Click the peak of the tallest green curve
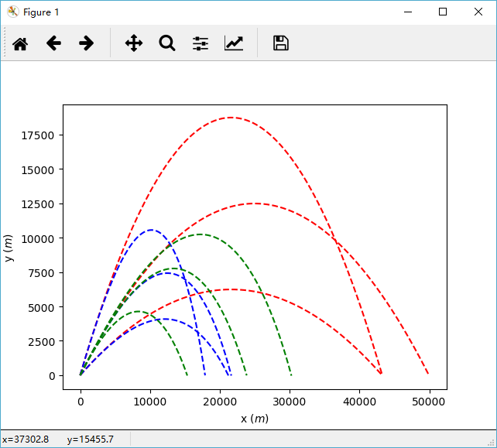The height and width of the screenshot is (448, 497). [200, 234]
